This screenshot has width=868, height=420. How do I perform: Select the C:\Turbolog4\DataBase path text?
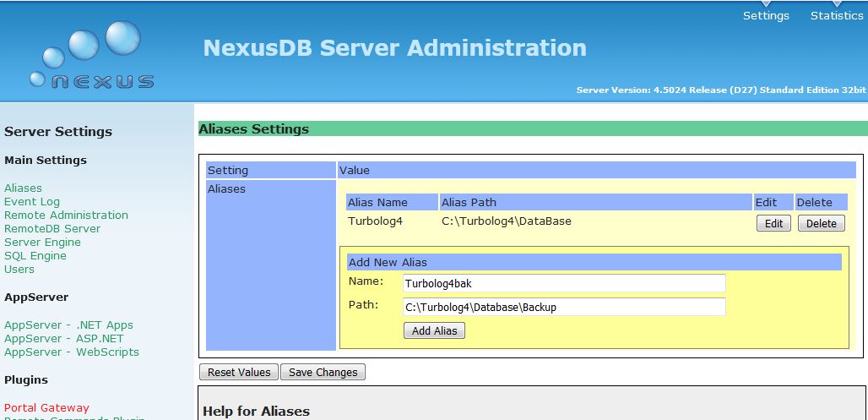(x=507, y=221)
